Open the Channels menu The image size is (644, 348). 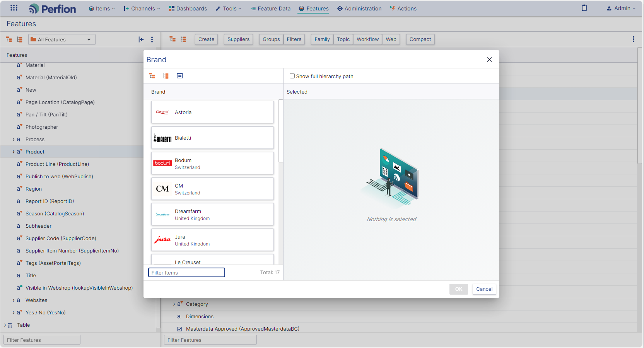(142, 9)
